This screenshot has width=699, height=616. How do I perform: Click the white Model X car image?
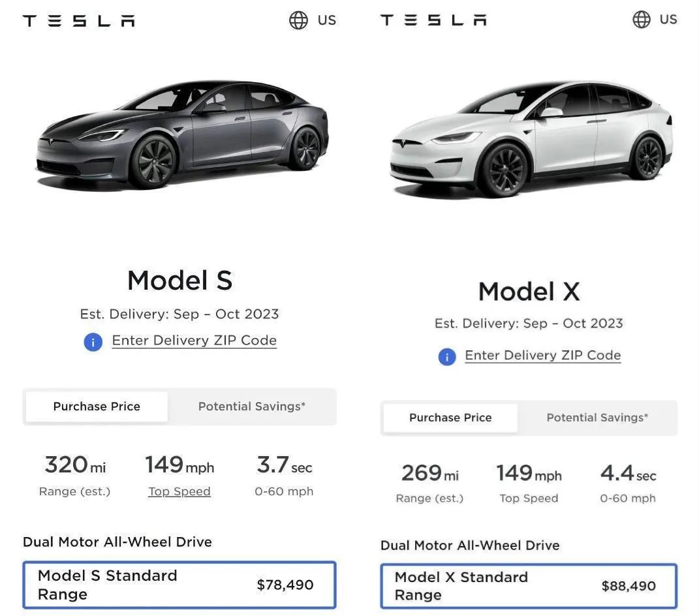[x=531, y=138]
